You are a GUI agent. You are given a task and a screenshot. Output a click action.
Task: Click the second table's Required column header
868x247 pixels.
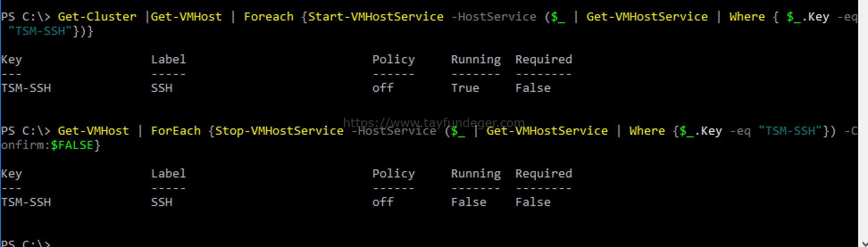point(543,174)
